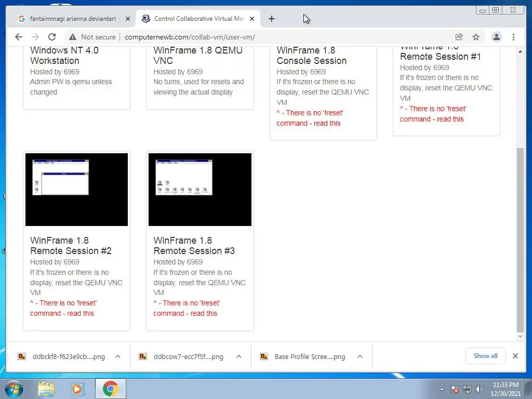Bookmark this page with the star
The height and width of the screenshot is (399, 532).
pyautogui.click(x=476, y=37)
